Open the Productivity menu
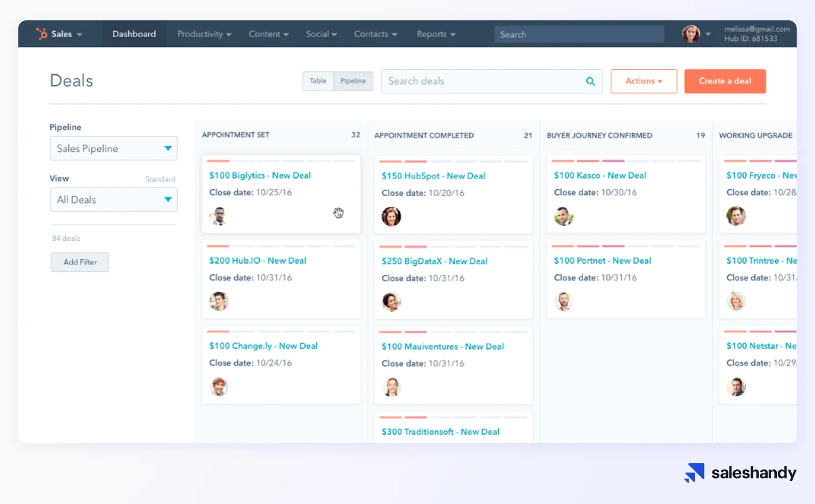Viewport: 815px width, 504px height. (204, 34)
